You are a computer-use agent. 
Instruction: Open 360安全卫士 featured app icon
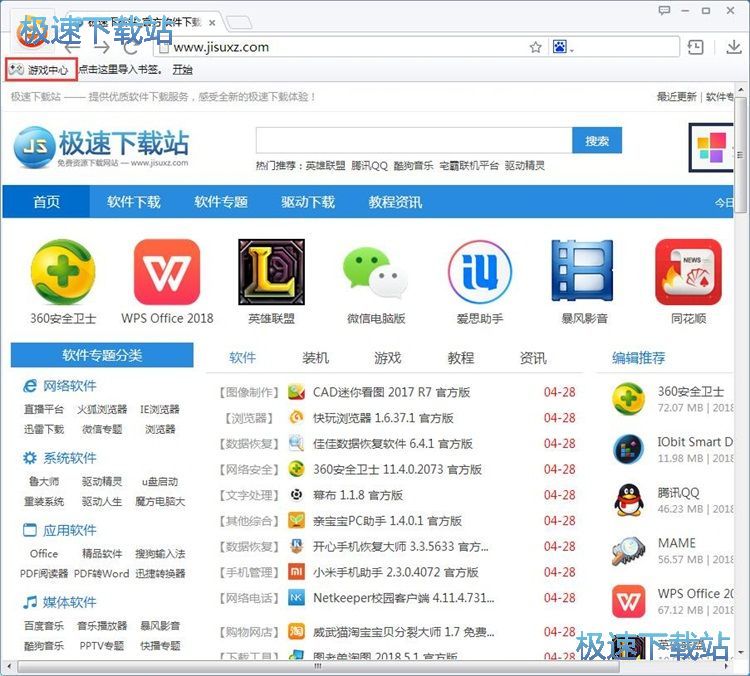63,272
